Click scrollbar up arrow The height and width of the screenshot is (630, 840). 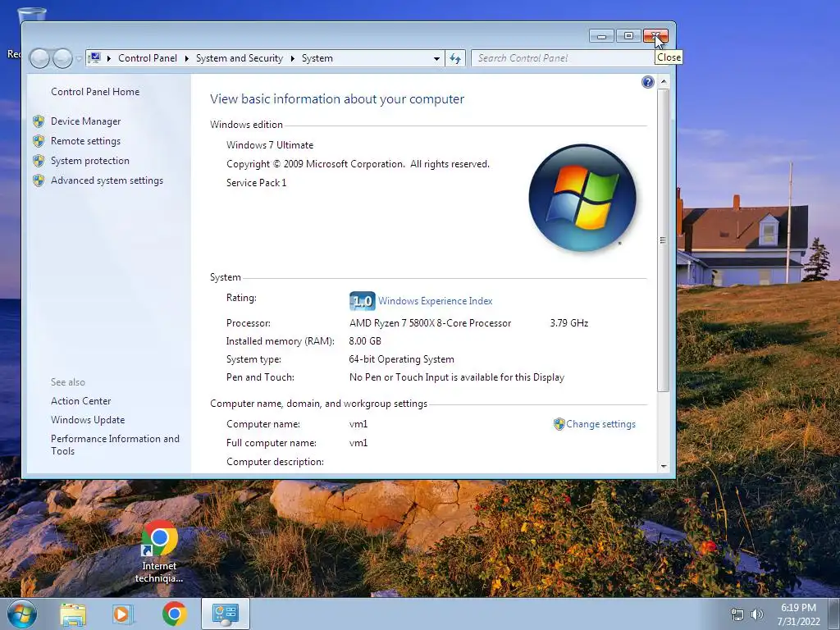coord(664,82)
